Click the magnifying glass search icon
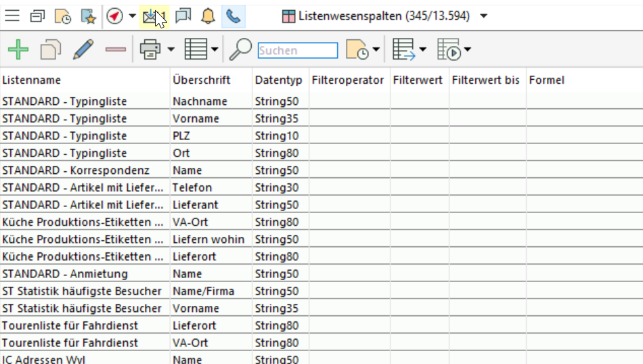 tap(240, 49)
